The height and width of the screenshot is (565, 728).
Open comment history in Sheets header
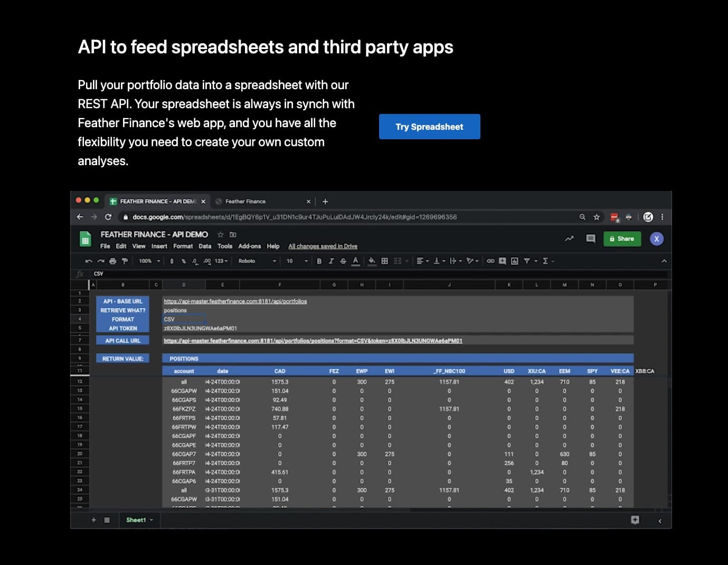pyautogui.click(x=591, y=239)
